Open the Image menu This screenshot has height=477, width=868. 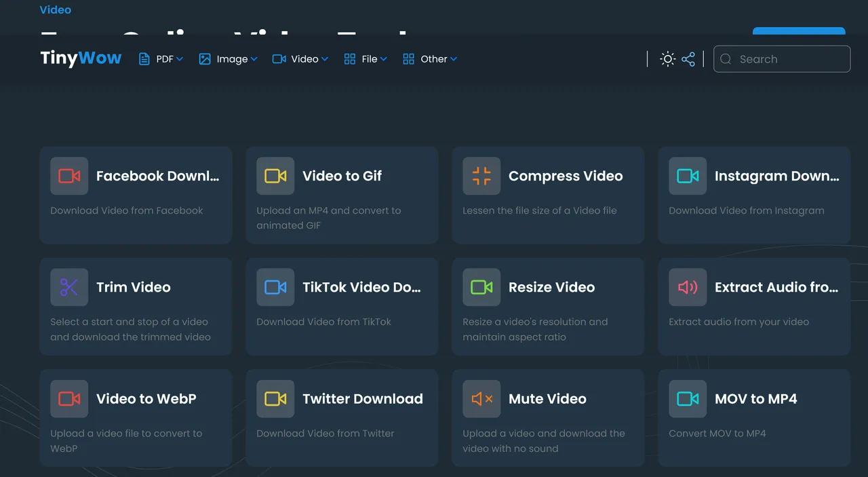click(x=229, y=59)
